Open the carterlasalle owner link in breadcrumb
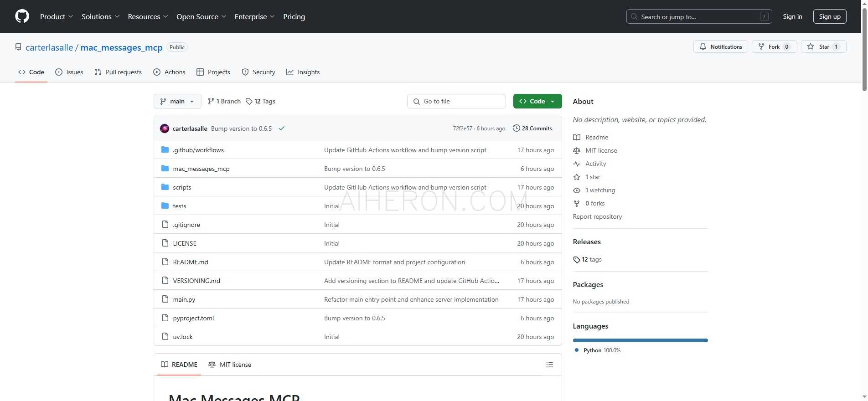Image resolution: width=868 pixels, height=401 pixels. pos(49,47)
